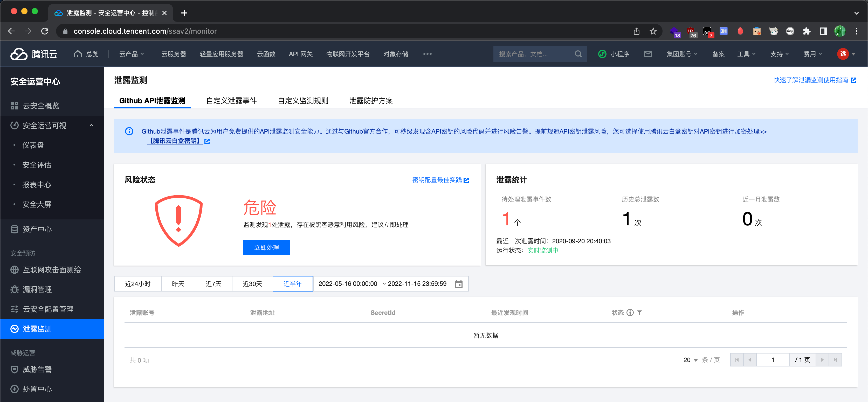Toggle the browser side panel icon
The height and width of the screenshot is (402, 868).
(823, 31)
